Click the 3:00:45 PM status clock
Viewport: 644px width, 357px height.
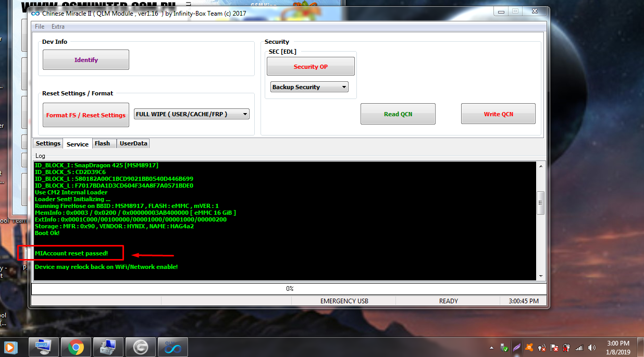[x=523, y=301]
